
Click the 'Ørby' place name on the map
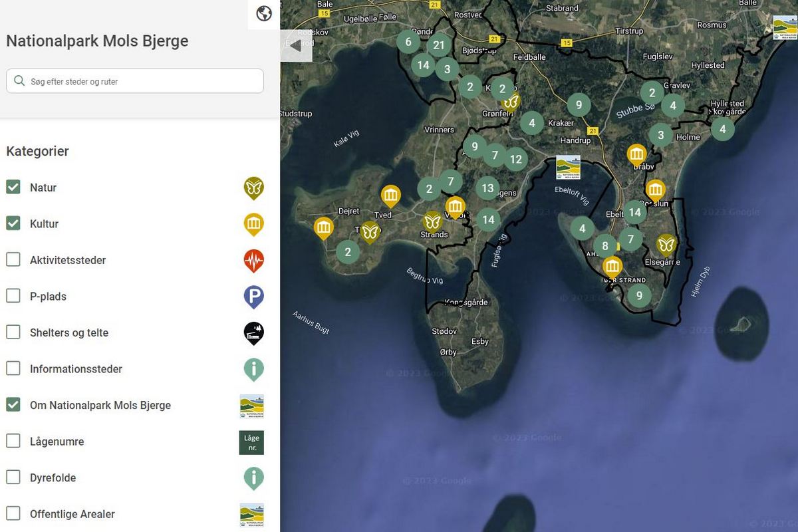448,352
